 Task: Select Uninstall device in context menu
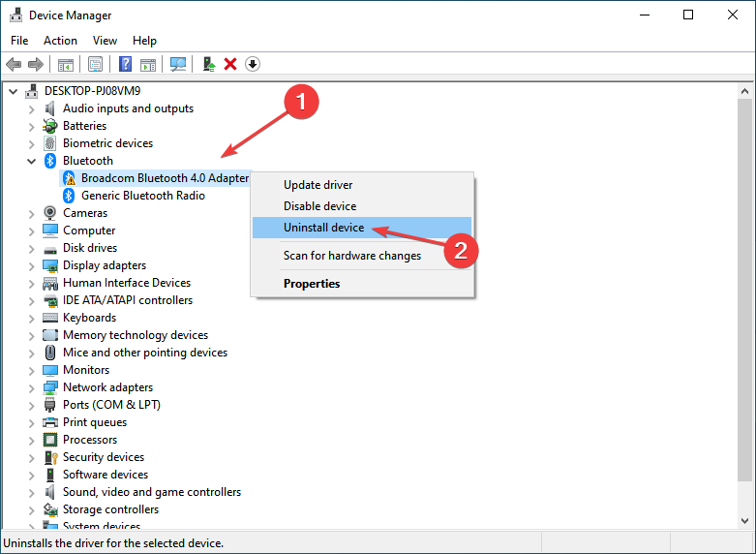pyautogui.click(x=362, y=228)
